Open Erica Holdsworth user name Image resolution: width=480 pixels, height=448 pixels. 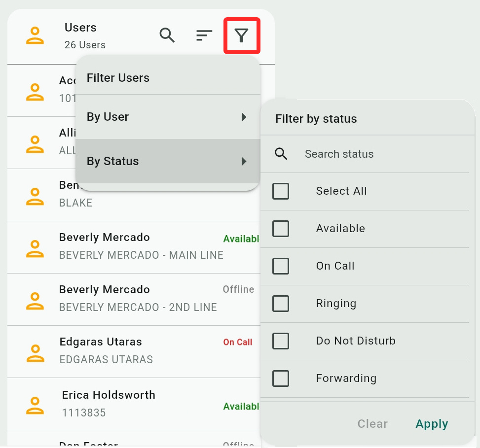click(x=109, y=395)
